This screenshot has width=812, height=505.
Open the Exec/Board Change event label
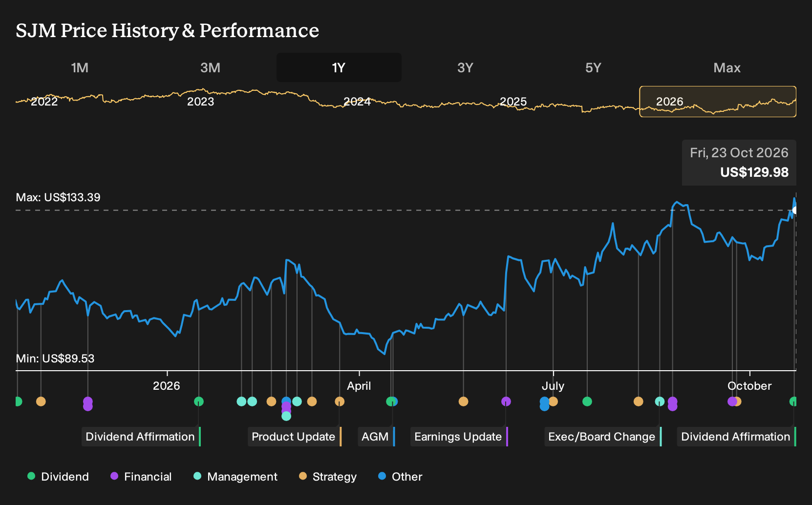[603, 437]
